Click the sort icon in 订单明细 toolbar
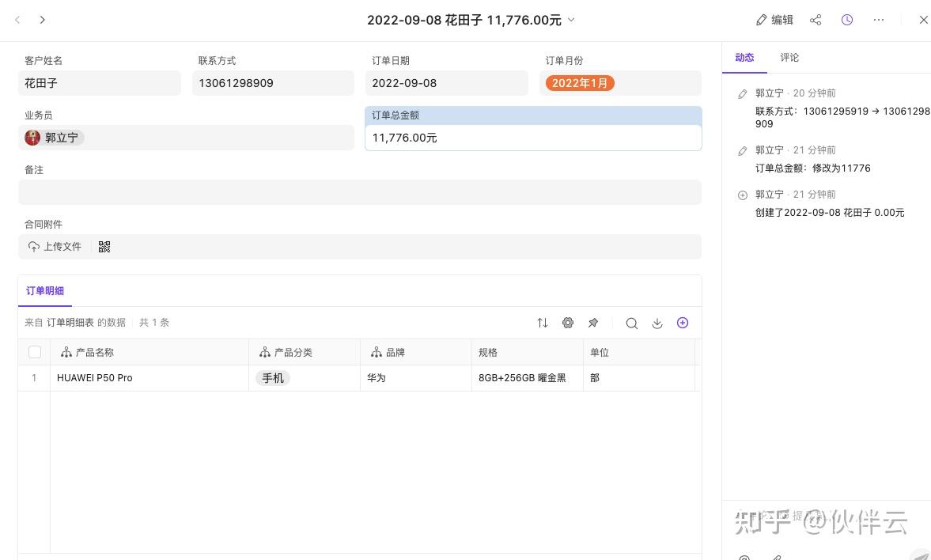Image resolution: width=931 pixels, height=560 pixels. coord(543,323)
